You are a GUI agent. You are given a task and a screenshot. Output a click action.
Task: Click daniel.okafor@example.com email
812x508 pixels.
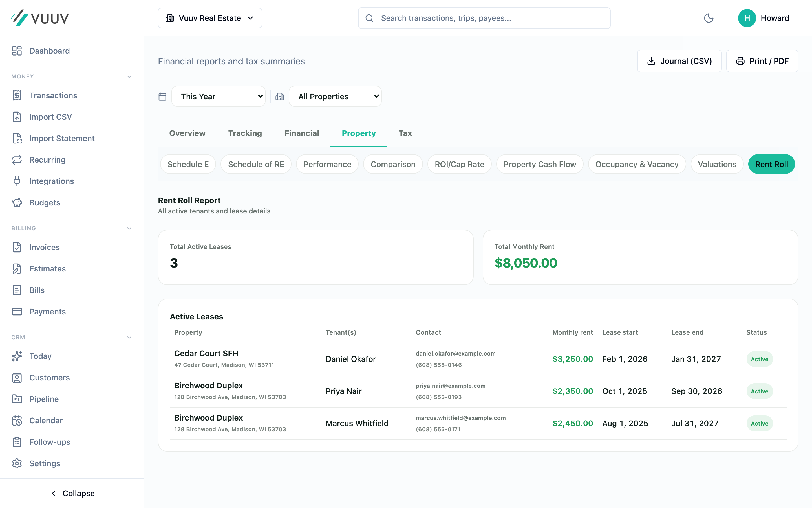(x=455, y=353)
